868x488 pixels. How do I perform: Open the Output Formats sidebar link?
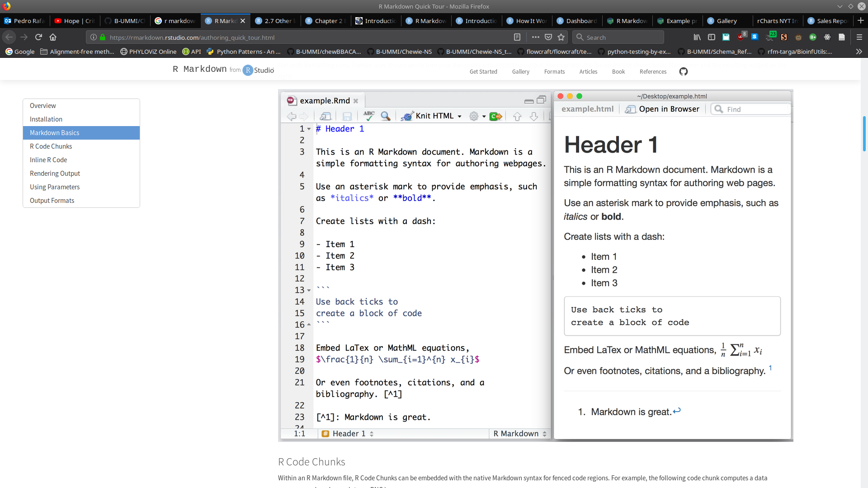click(52, 201)
